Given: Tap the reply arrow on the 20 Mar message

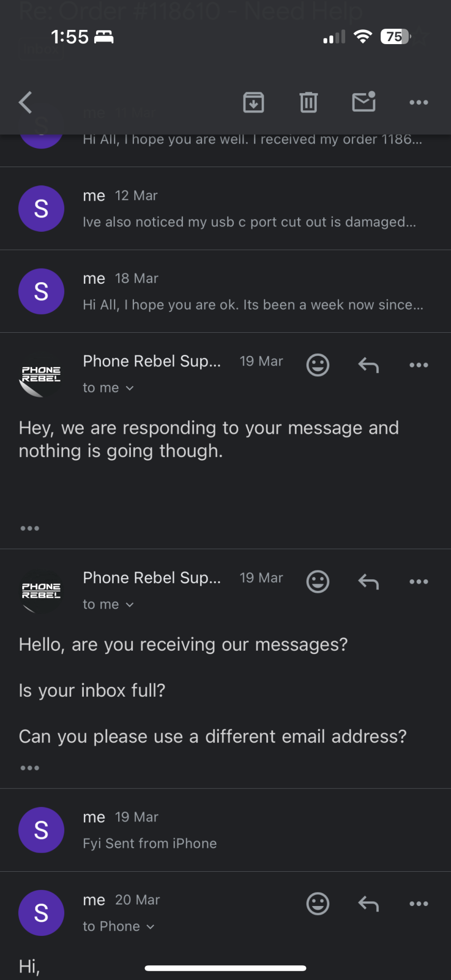Looking at the screenshot, I should pos(368,904).
